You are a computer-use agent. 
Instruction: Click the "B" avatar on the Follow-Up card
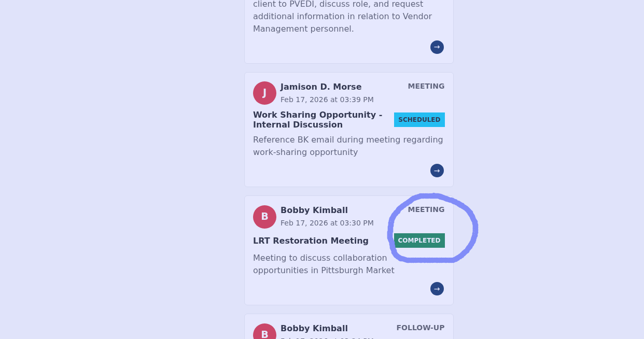[264, 333]
